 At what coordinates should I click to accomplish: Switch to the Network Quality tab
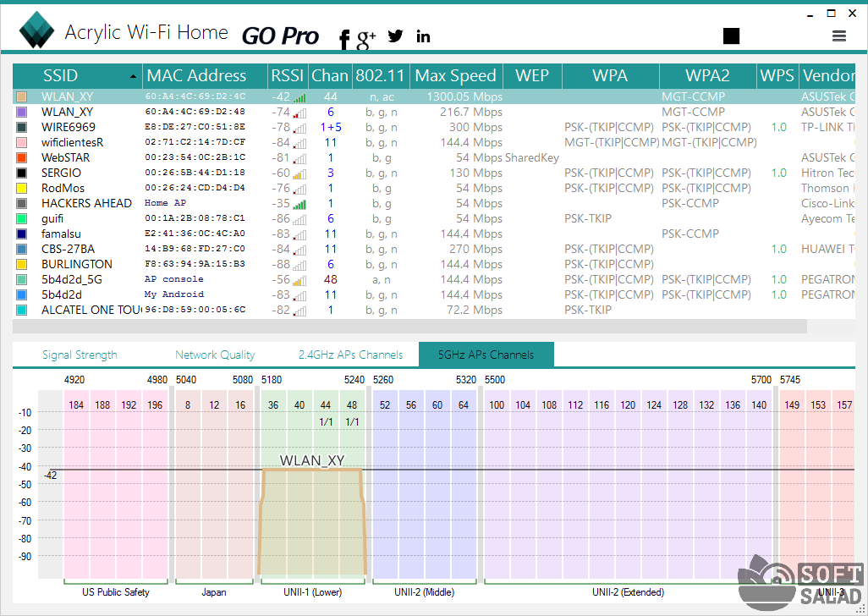click(215, 355)
